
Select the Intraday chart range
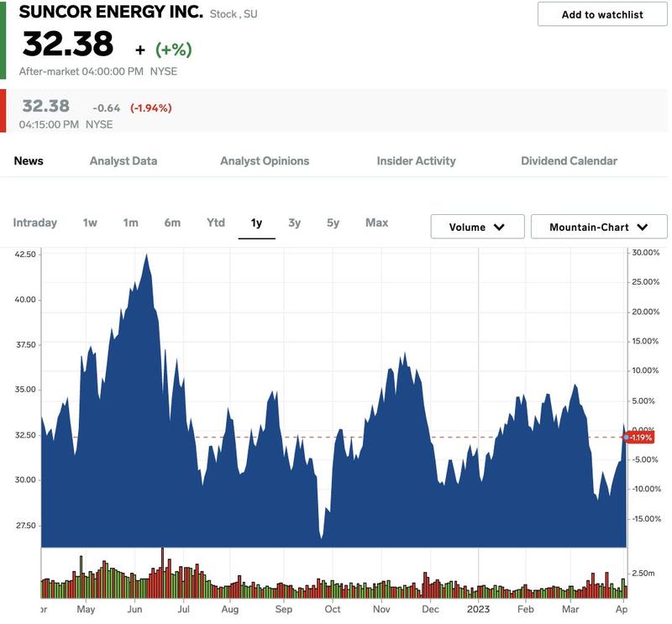point(35,223)
